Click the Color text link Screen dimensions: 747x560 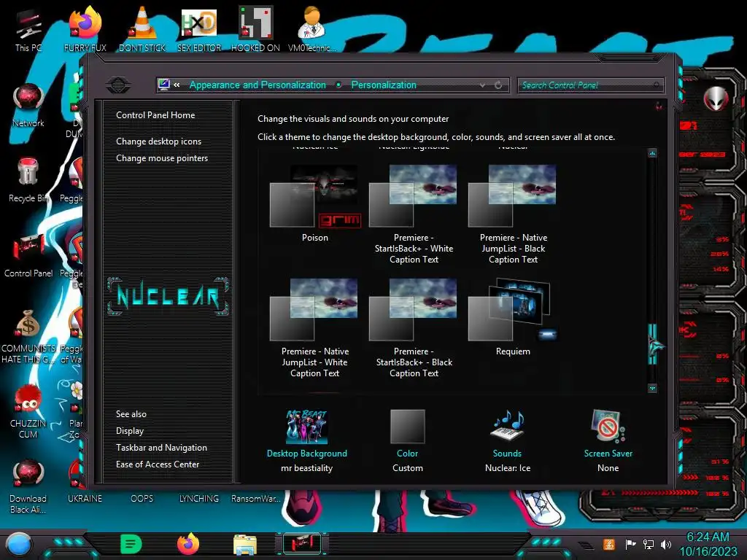[407, 454]
